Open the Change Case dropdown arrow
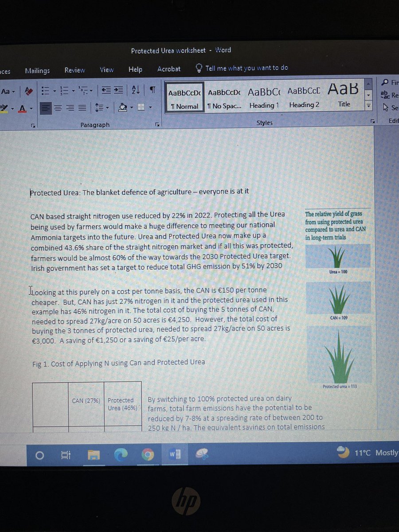 (x=12, y=92)
